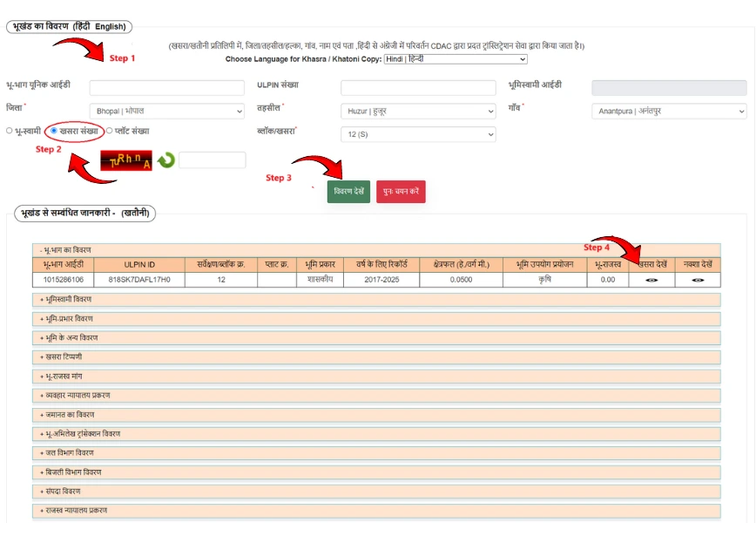The height and width of the screenshot is (550, 756).
Task: Click the ULPIN ID column header
Action: point(139,264)
